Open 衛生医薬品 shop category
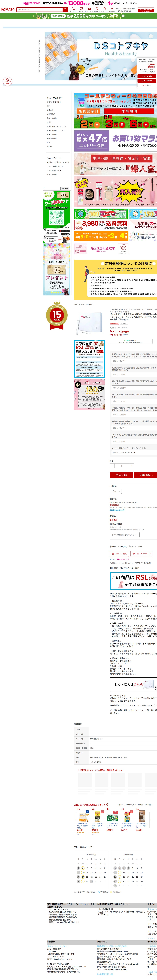The width and height of the screenshot is (157, 980). [51, 114]
